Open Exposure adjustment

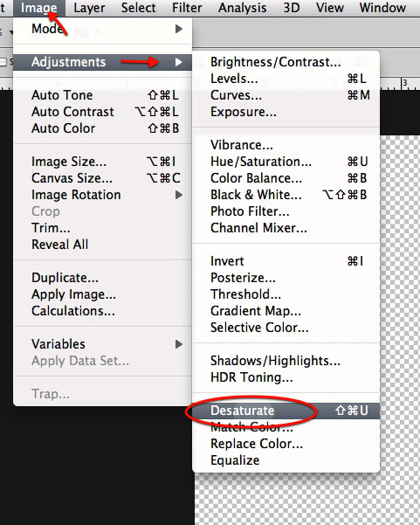coord(286,112)
